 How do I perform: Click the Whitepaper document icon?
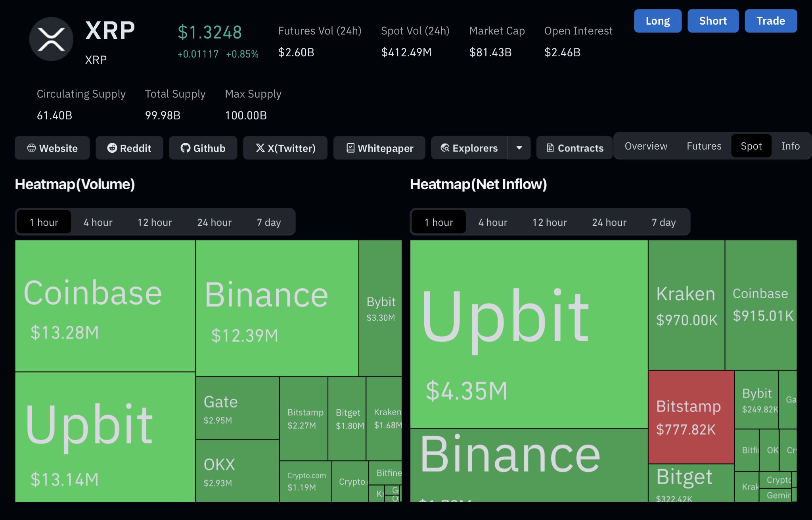pyautogui.click(x=350, y=148)
